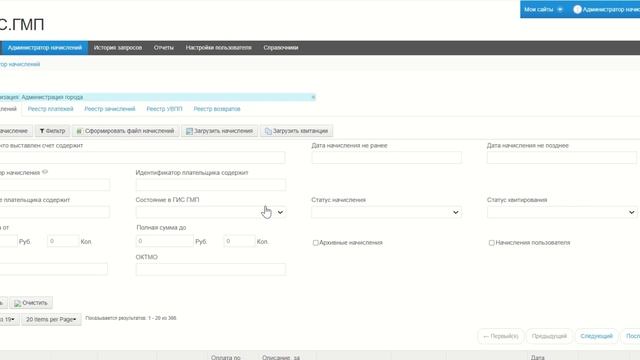Focus the ОКТМО input field
640x360 pixels.
pyautogui.click(x=211, y=269)
